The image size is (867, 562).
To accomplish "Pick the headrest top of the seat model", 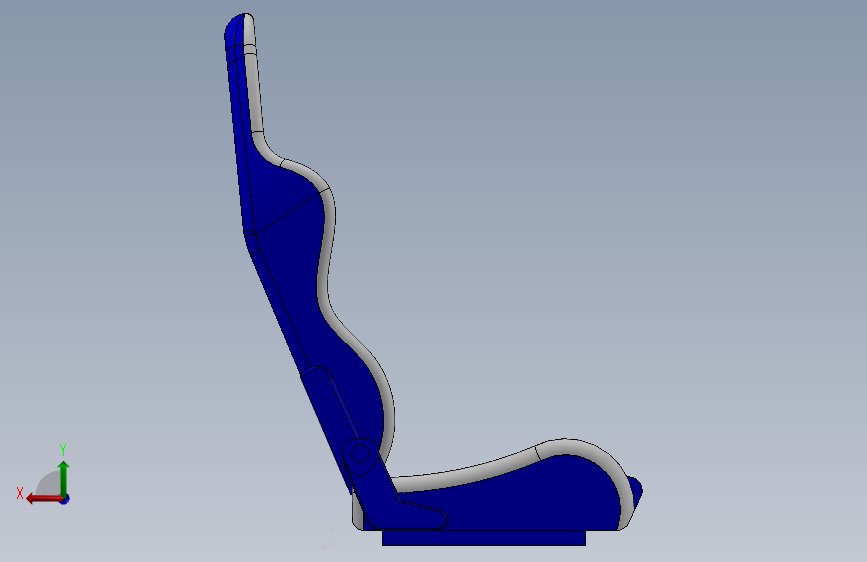I will [239, 30].
